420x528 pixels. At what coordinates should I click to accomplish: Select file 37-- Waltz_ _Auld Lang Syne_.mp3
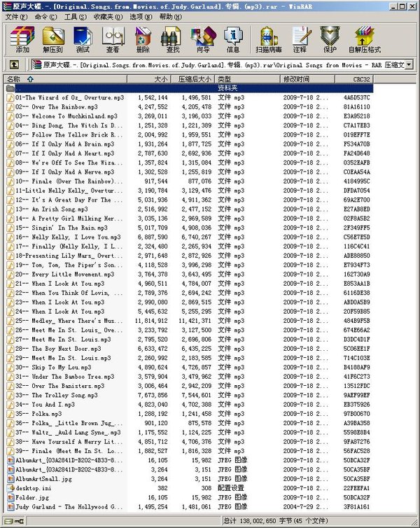(x=68, y=433)
